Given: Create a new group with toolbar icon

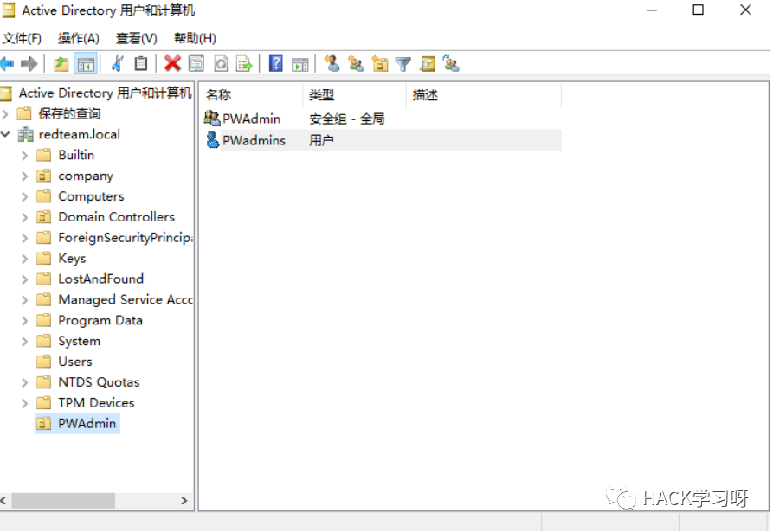Looking at the screenshot, I should point(356,63).
